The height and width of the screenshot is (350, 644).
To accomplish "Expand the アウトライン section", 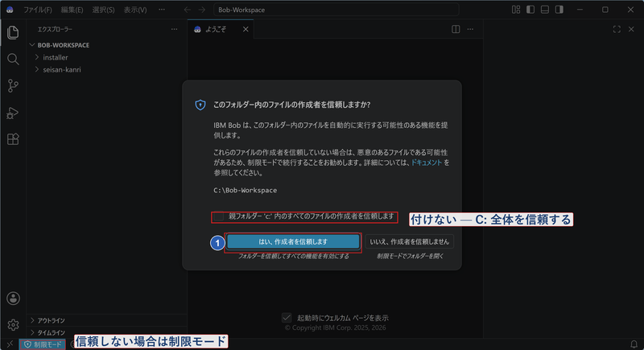I will coord(51,320).
